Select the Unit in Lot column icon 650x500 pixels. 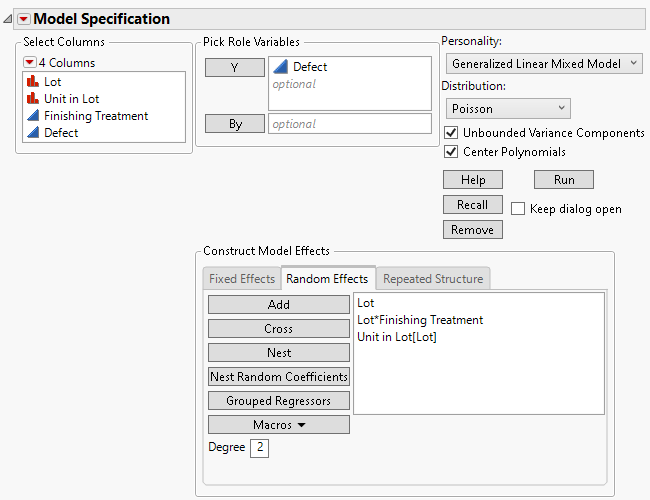pyautogui.click(x=31, y=99)
